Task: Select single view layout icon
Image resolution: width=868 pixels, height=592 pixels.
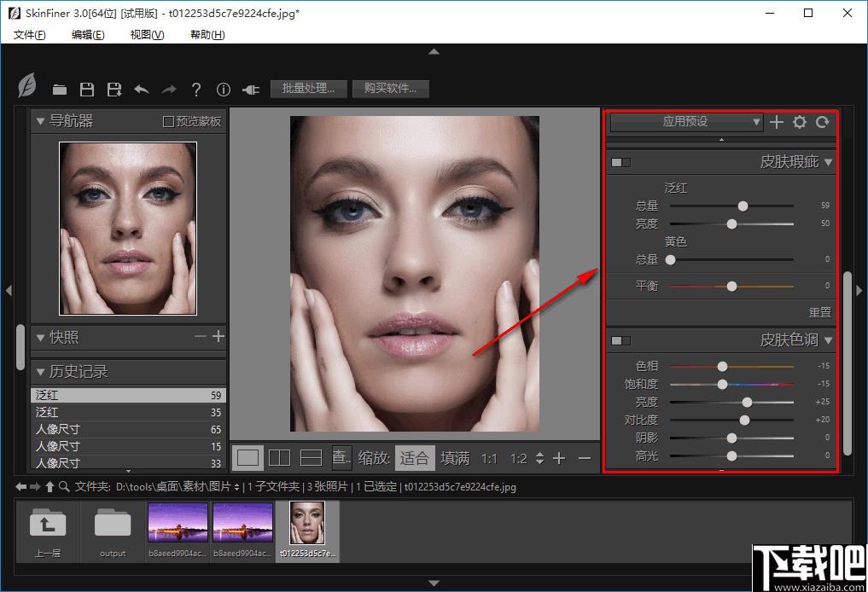Action: point(248,458)
